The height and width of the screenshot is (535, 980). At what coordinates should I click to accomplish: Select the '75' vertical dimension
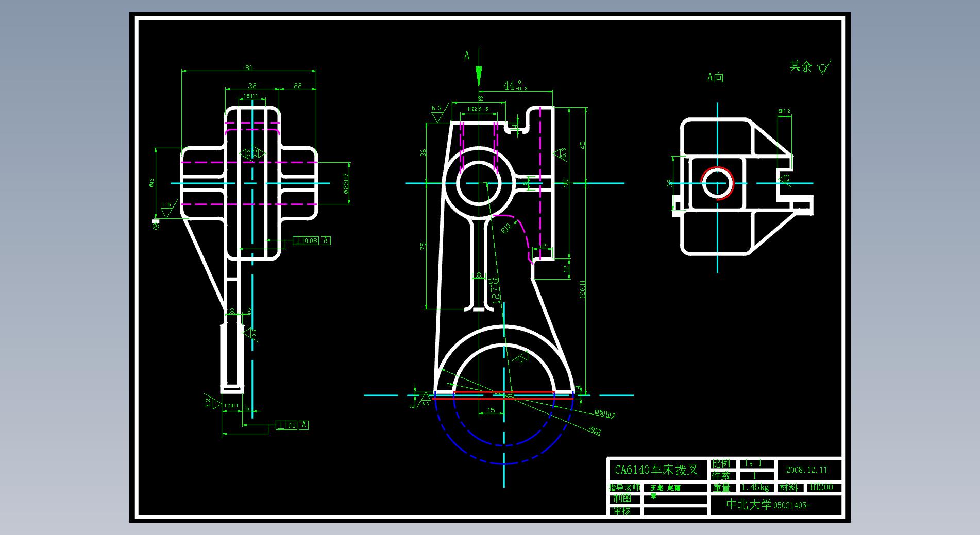tap(423, 246)
